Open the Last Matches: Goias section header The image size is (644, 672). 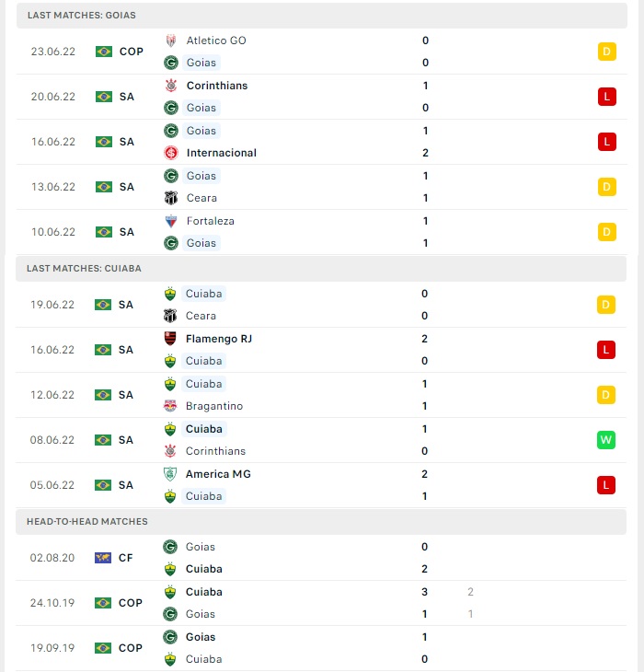point(322,16)
